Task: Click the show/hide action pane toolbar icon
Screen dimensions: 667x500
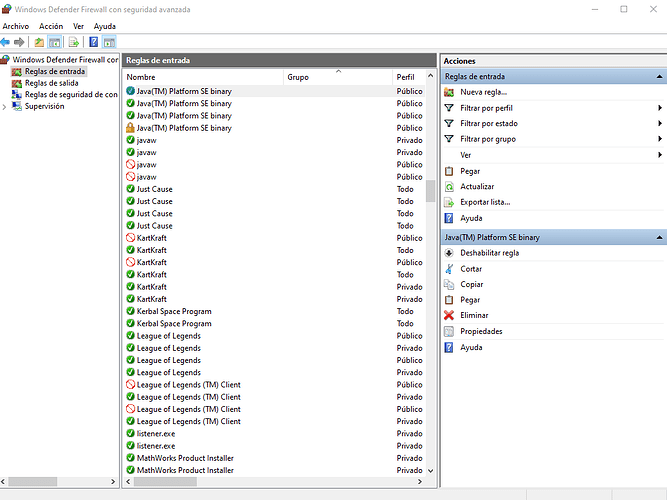Action: pyautogui.click(x=109, y=42)
